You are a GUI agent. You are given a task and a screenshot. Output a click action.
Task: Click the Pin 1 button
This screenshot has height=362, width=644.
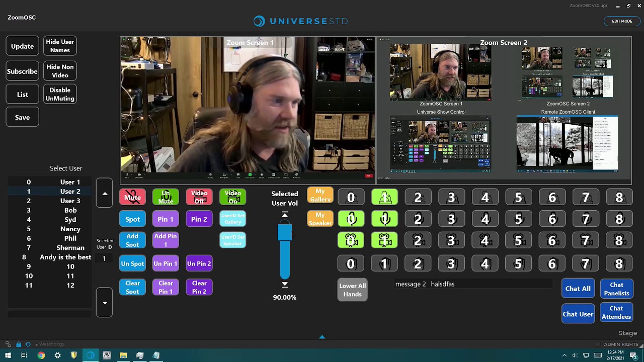166,219
